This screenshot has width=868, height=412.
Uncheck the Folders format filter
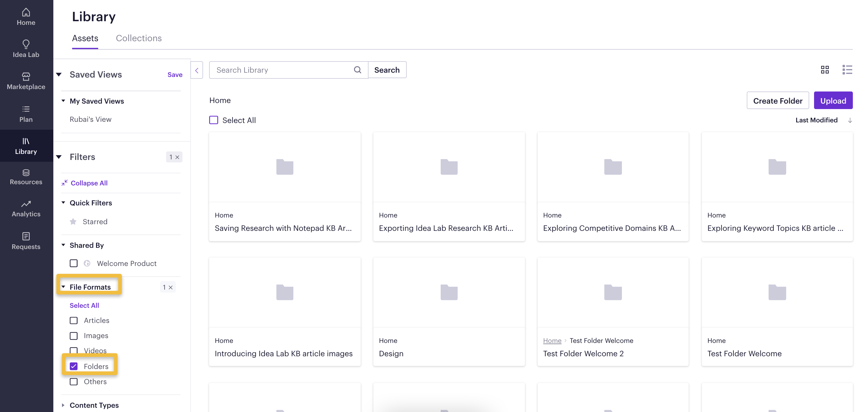[73, 366]
